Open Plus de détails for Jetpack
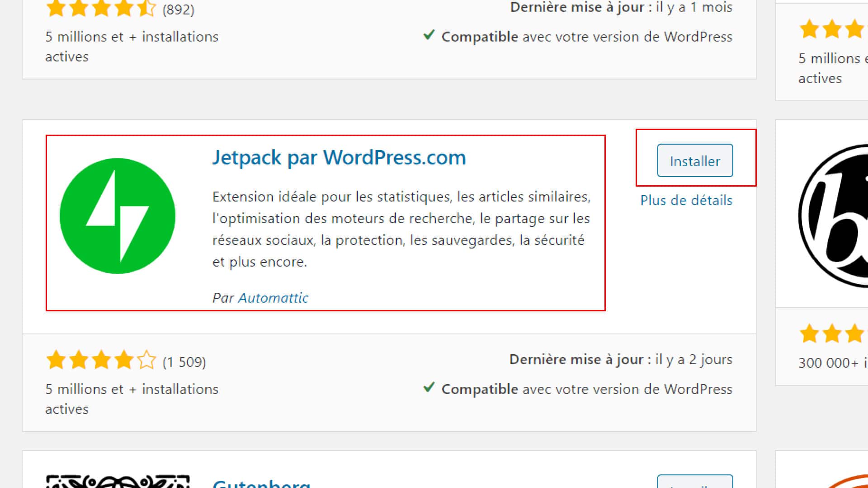The image size is (868, 488). pos(686,200)
